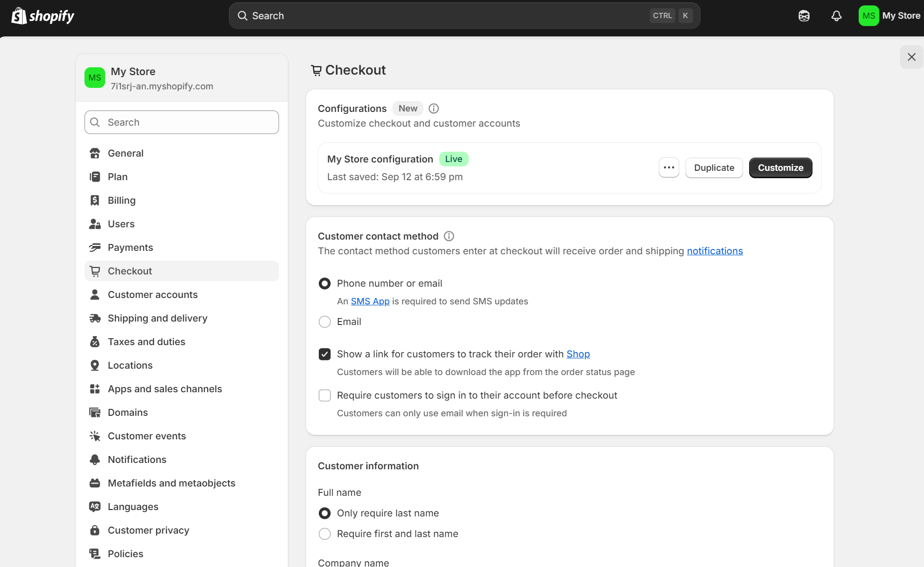Duplicate the My Store configuration
This screenshot has height=567, width=924.
[714, 167]
